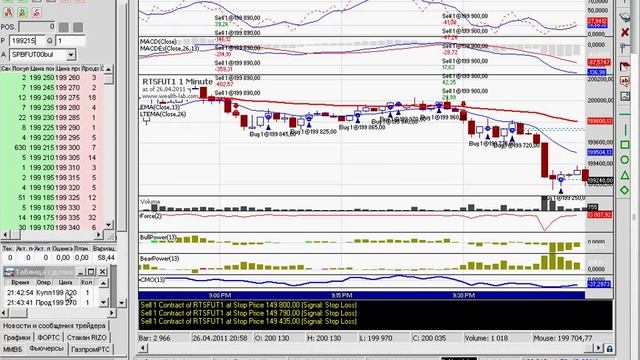This screenshot has height=360, width=640.
Task: Click the POS value field
Action: coord(37,27)
